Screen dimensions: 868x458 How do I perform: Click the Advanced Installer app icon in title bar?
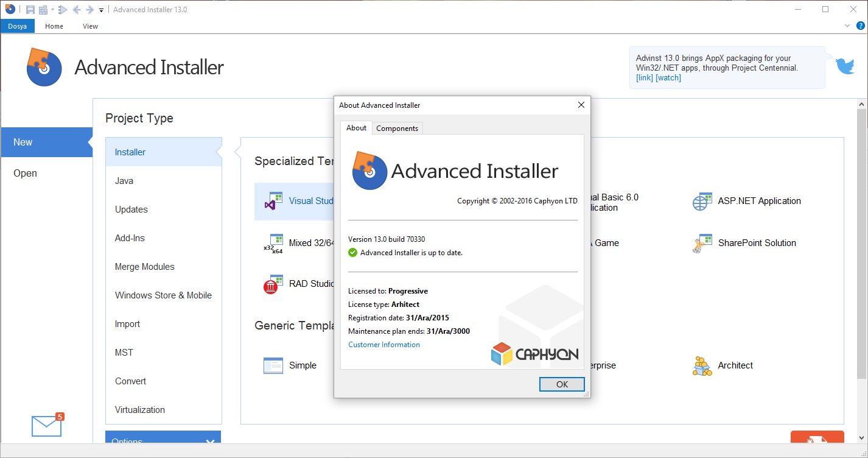(10, 9)
